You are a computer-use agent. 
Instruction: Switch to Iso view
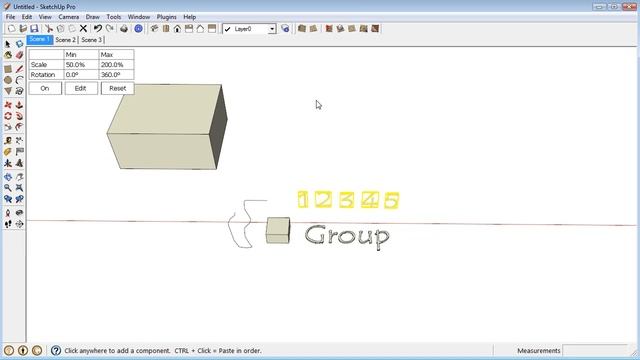pos(154,29)
